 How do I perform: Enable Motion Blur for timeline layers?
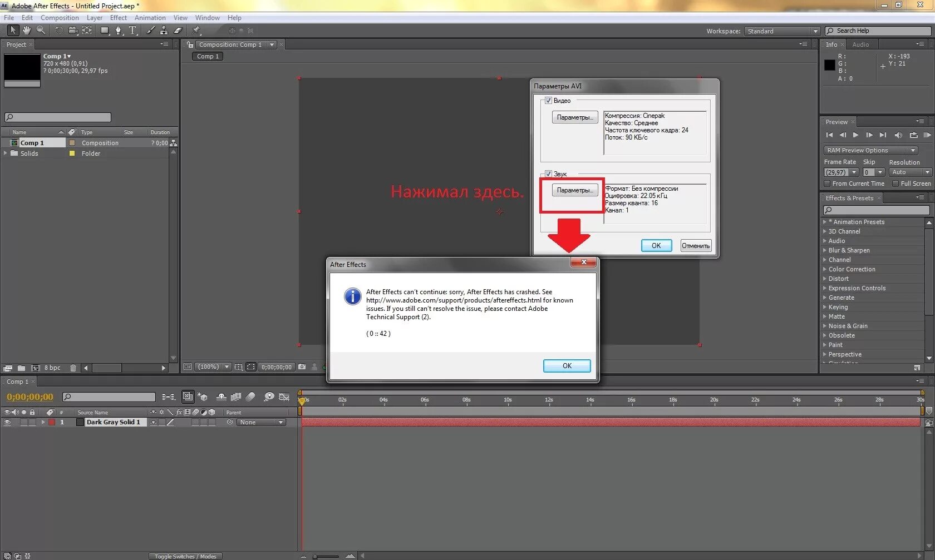tap(250, 397)
